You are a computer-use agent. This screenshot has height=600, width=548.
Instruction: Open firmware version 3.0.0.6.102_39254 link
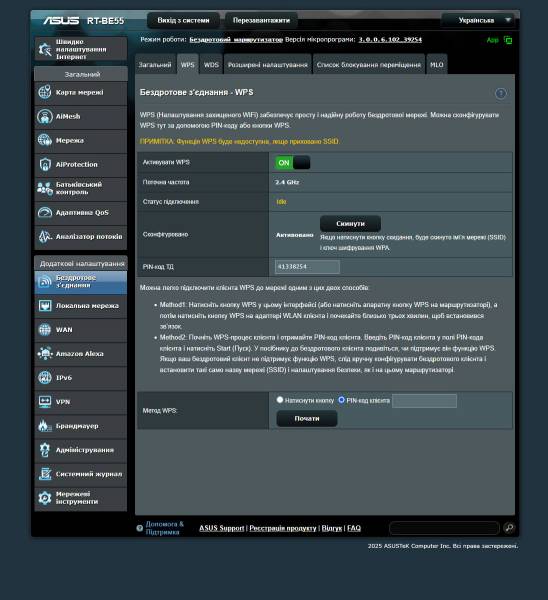(x=390, y=39)
